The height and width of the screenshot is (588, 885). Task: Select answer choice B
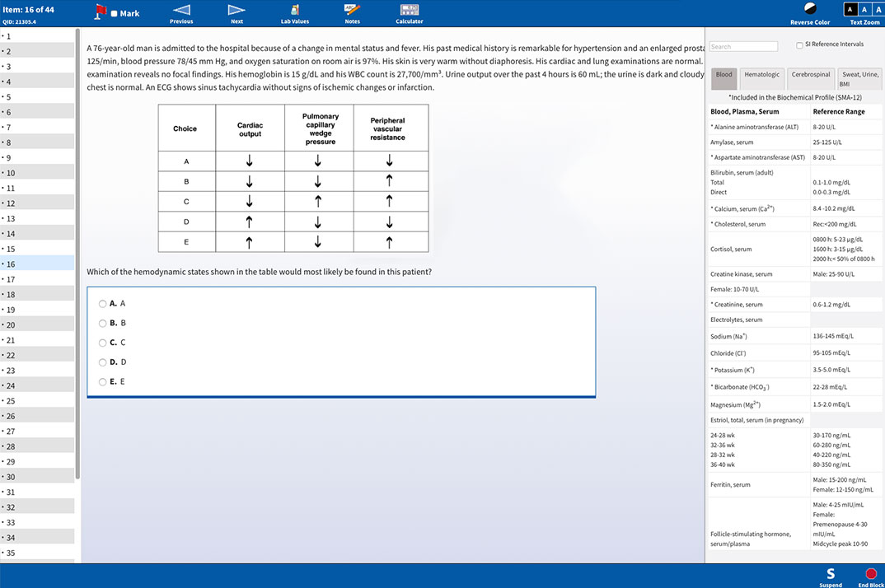[x=102, y=324]
